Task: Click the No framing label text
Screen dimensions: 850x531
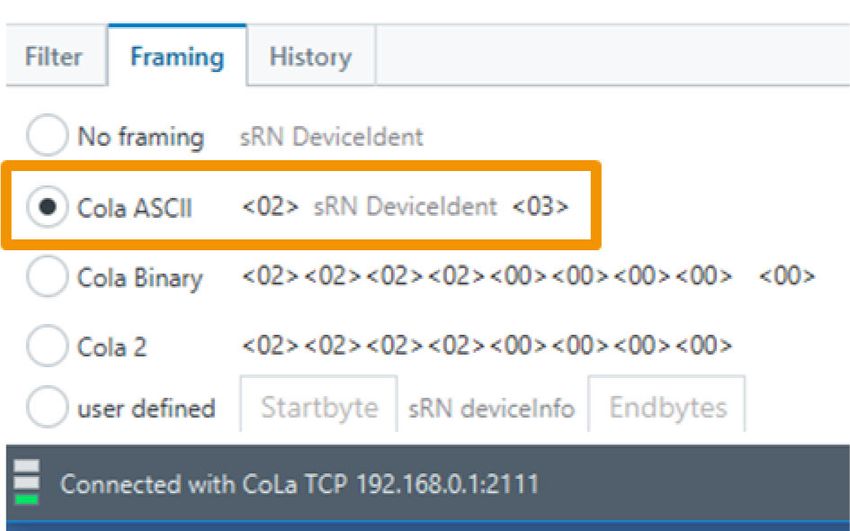Action: click(x=141, y=137)
